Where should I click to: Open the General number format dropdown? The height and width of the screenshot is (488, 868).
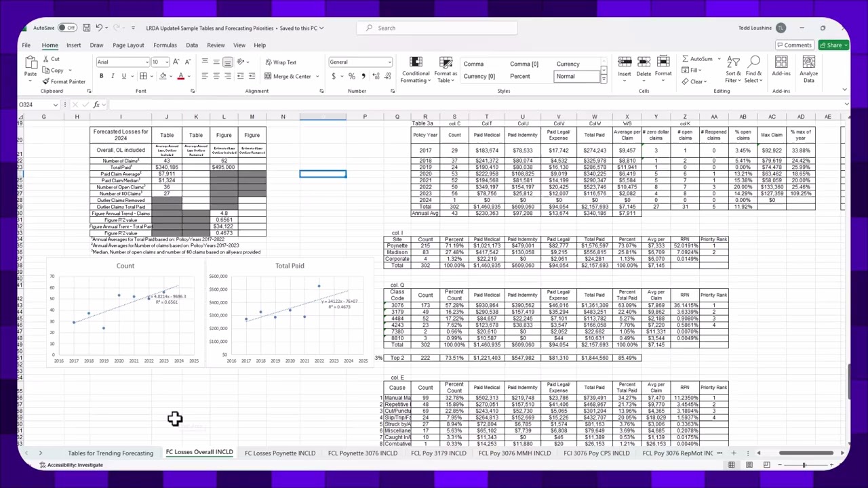pos(389,62)
